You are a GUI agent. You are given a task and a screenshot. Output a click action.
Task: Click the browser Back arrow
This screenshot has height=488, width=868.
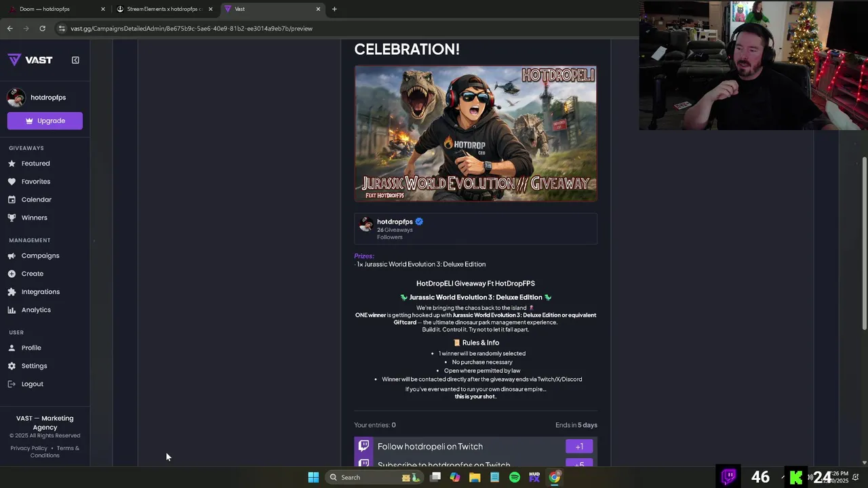click(x=9, y=28)
